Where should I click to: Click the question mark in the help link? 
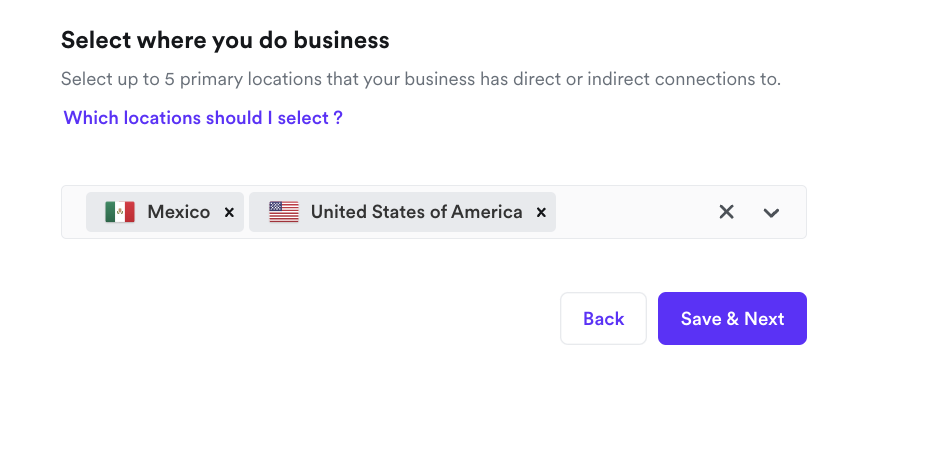click(338, 118)
